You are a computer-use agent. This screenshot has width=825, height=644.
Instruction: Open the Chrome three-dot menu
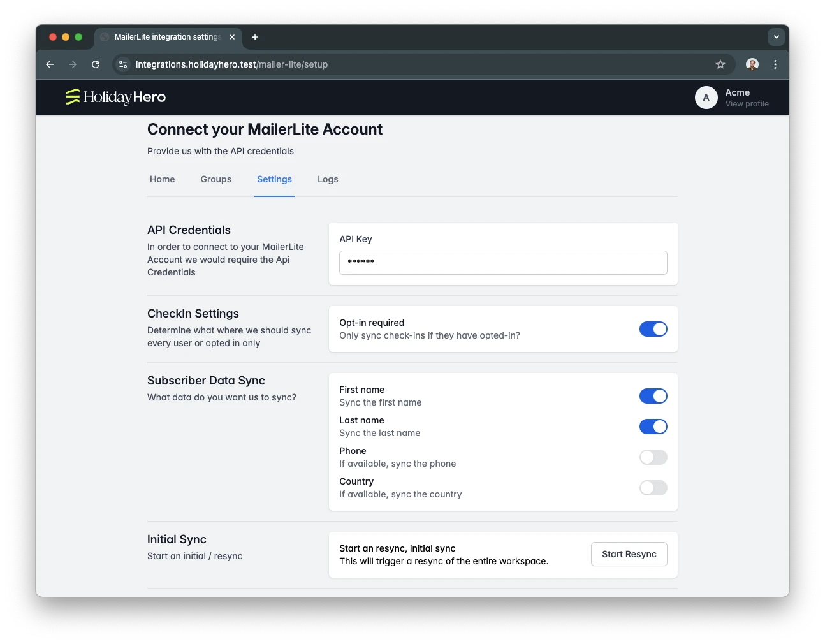[775, 64]
